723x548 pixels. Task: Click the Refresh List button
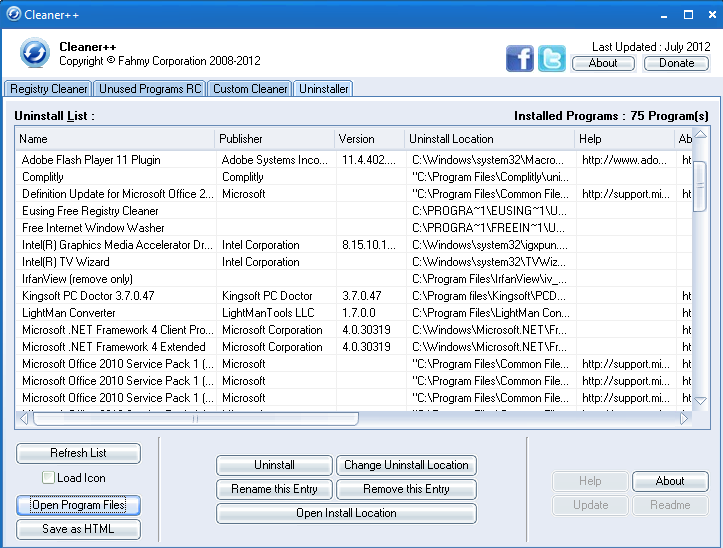[78, 453]
